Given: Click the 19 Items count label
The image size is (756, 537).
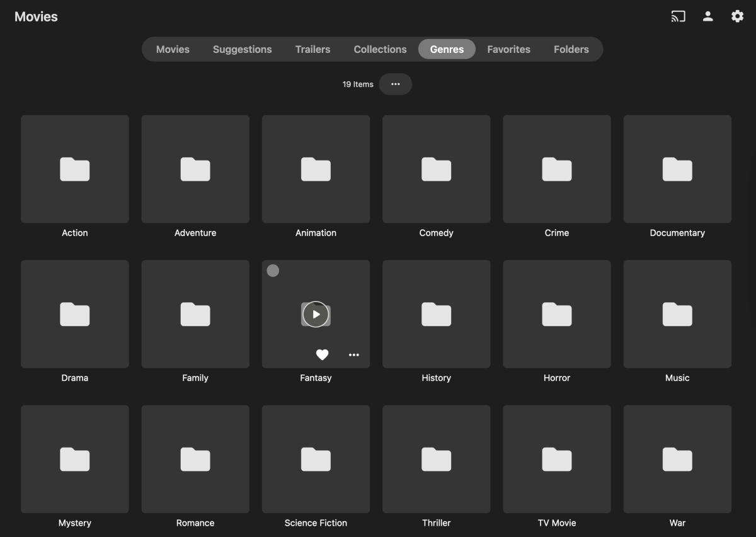Looking at the screenshot, I should click(356, 84).
